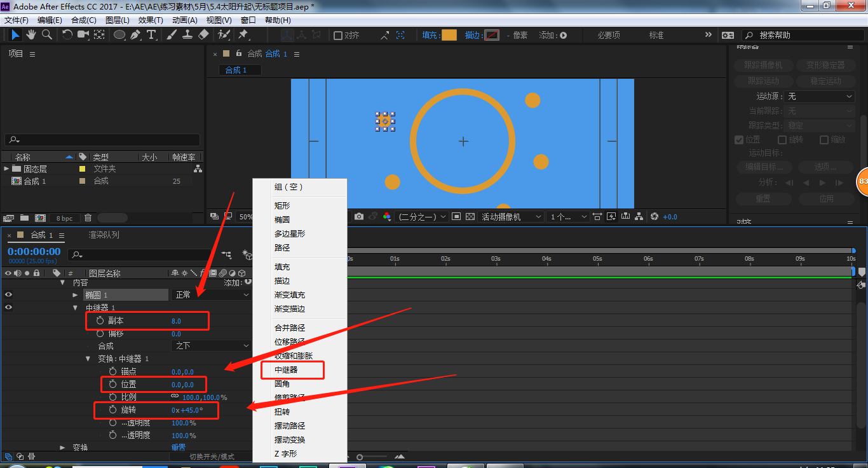
Task: Collapse the 中继器 1 group
Action: (76, 308)
